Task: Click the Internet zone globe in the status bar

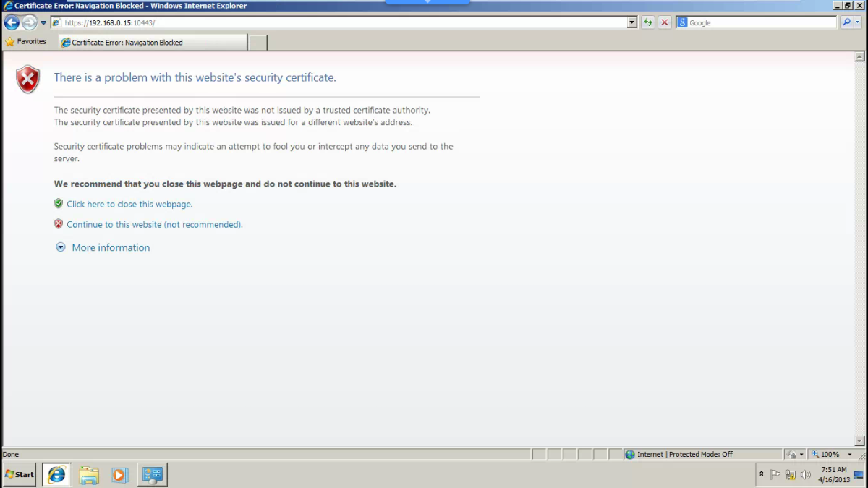Action: [629, 455]
